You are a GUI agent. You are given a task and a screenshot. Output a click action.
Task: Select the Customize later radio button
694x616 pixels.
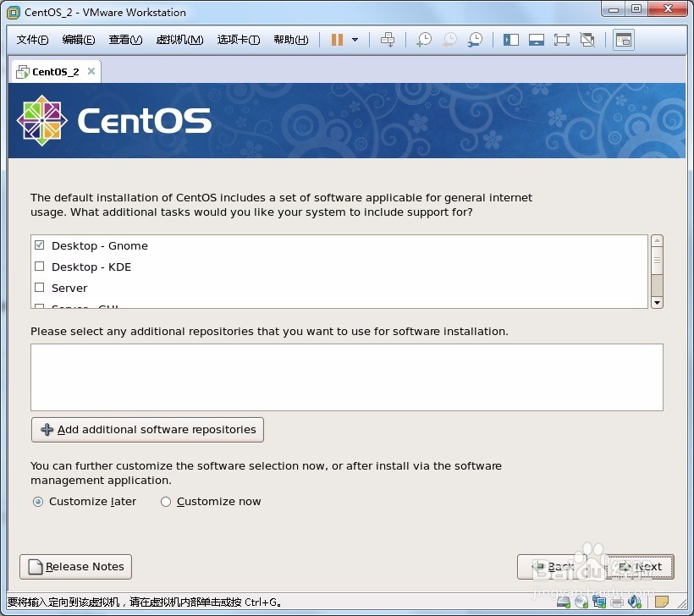click(x=38, y=502)
